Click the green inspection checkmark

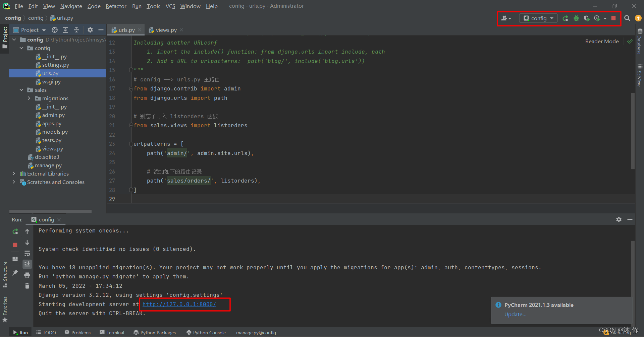tap(630, 41)
